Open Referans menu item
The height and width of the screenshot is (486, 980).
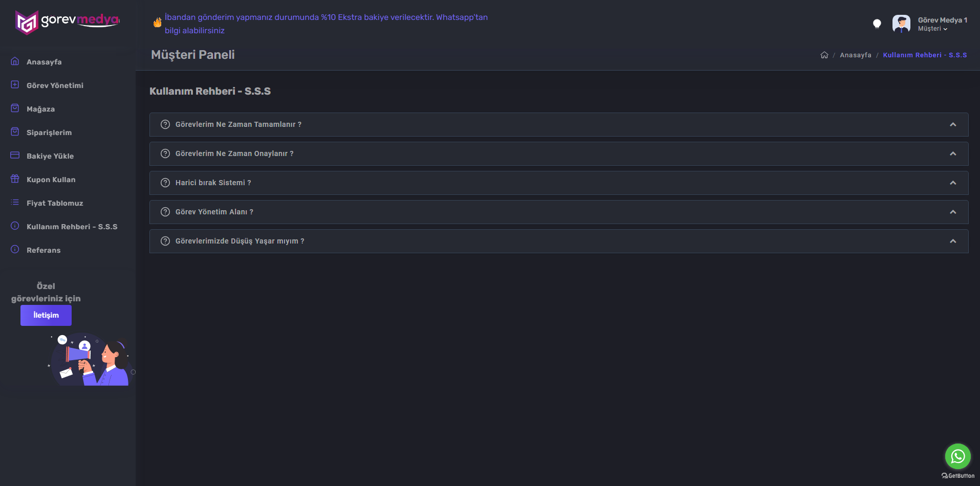tap(43, 250)
